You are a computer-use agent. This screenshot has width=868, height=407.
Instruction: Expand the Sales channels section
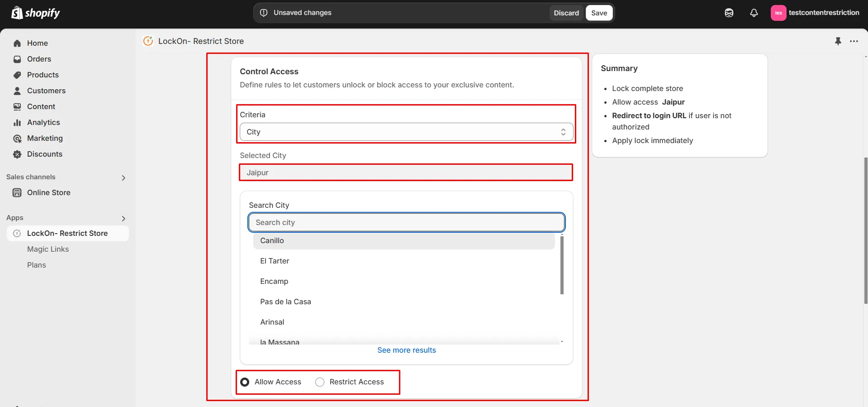pyautogui.click(x=123, y=178)
